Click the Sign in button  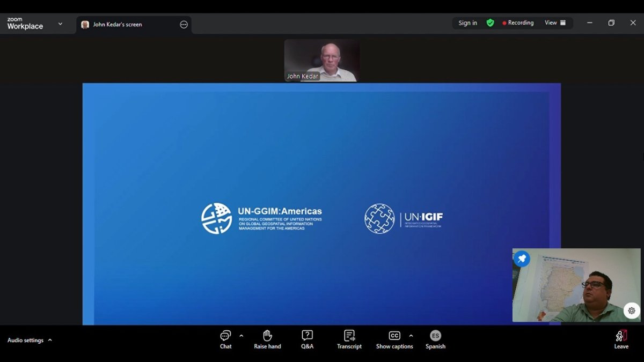point(467,23)
